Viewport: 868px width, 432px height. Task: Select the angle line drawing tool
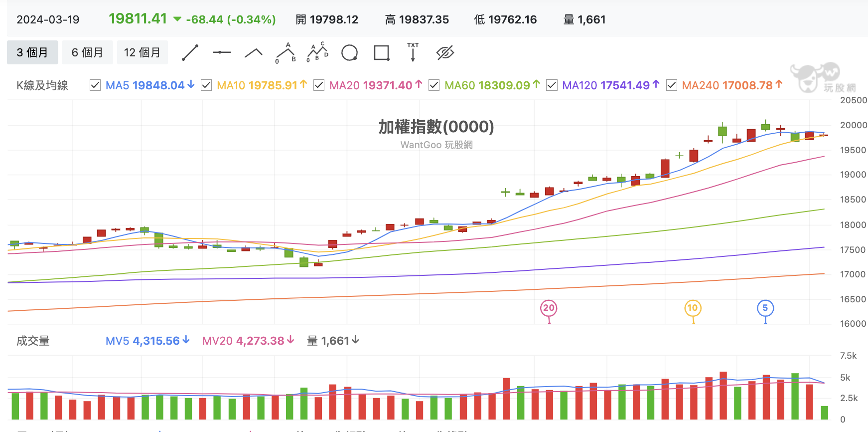pos(254,53)
